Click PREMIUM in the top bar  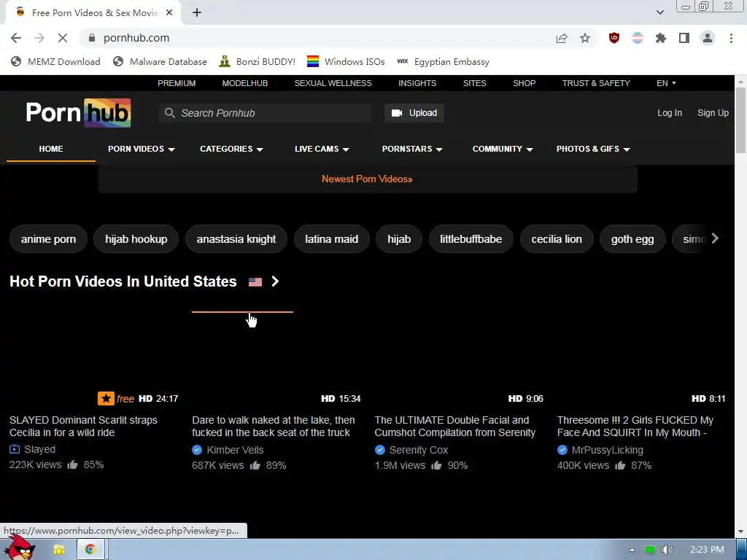[177, 83]
